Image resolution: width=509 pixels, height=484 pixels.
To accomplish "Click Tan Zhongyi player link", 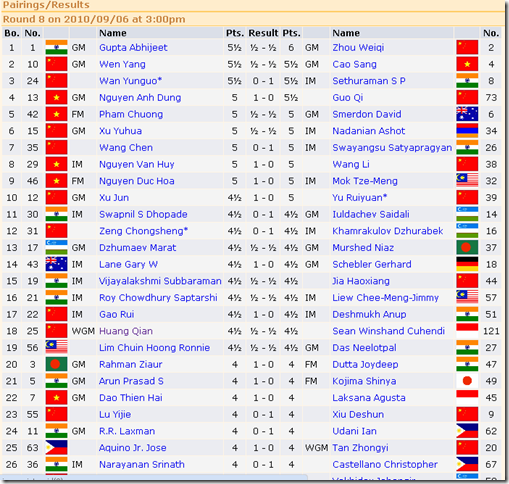I will pos(360,448).
